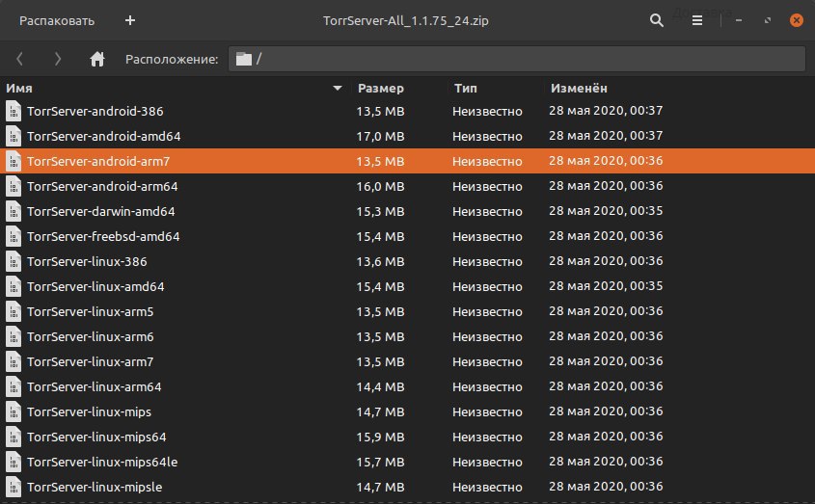
Task: Click the 17,0 MB size value
Action: [x=380, y=136]
